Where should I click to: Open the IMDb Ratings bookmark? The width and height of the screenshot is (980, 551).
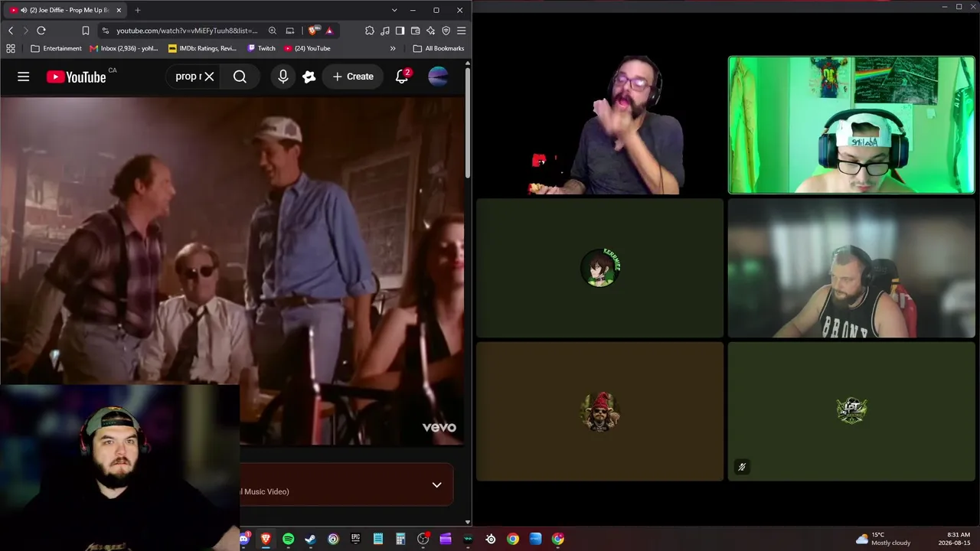[x=203, y=48]
